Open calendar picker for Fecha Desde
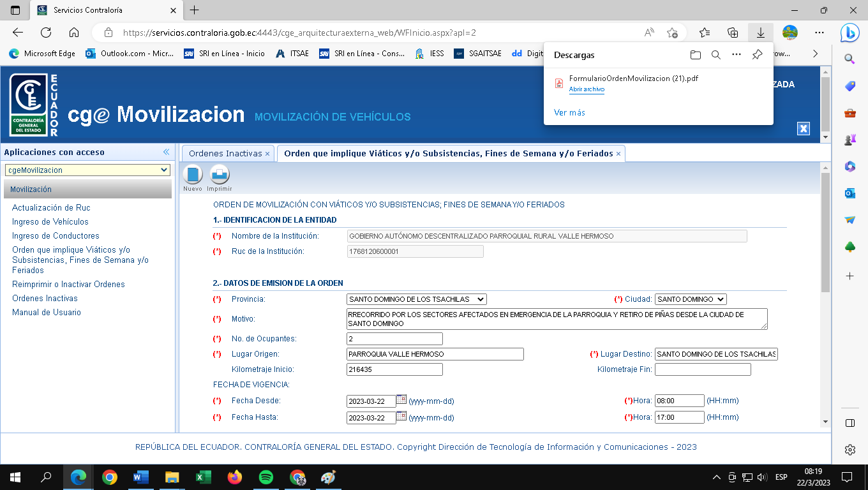The height and width of the screenshot is (490, 868). pos(401,399)
